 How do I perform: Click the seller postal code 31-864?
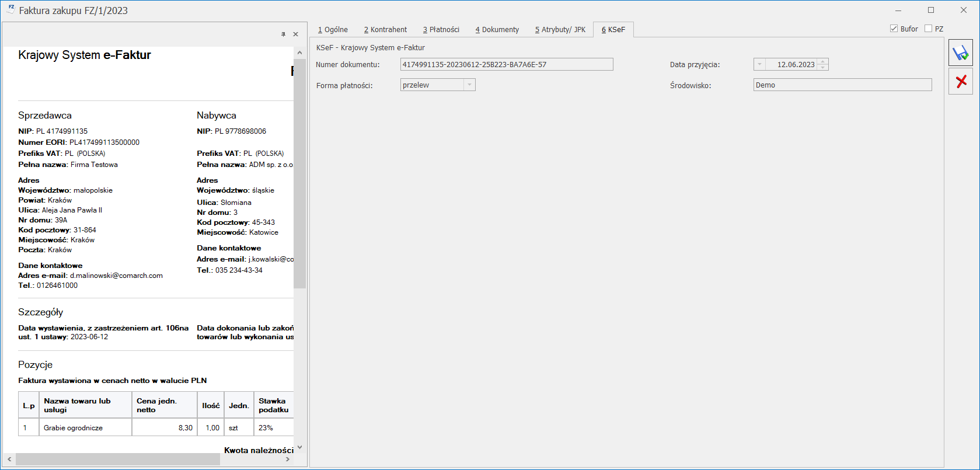[x=85, y=230]
